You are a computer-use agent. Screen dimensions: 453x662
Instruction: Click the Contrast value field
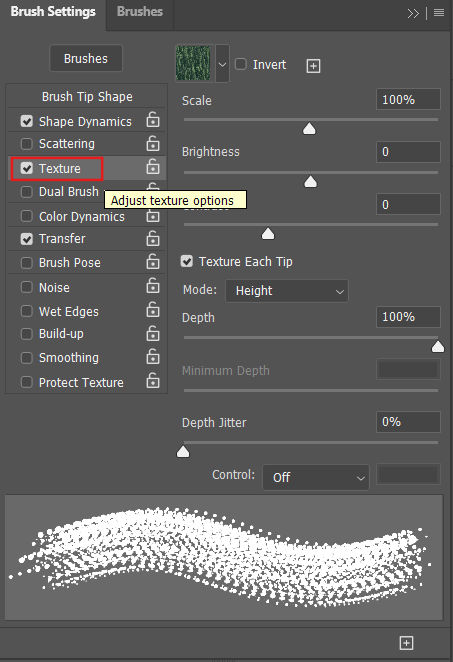(408, 205)
